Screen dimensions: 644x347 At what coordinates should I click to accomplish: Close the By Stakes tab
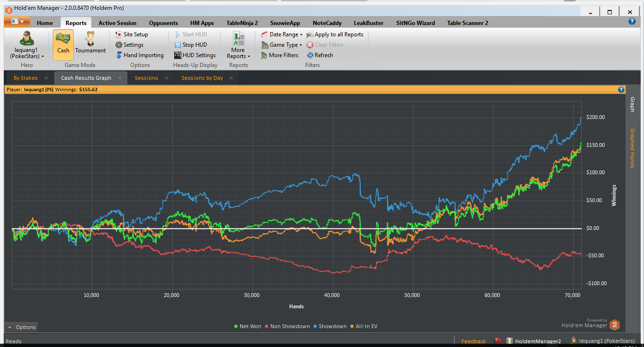(x=46, y=78)
